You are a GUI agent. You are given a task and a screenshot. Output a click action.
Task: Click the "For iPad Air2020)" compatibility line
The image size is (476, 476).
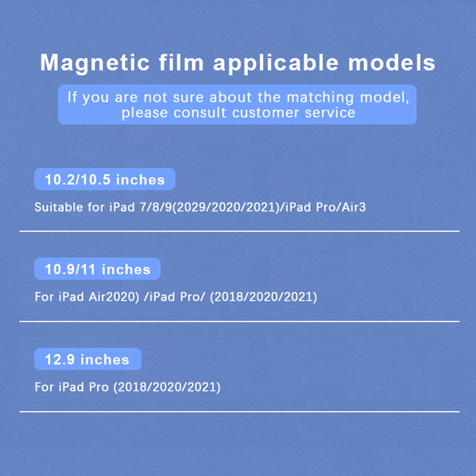(87, 297)
